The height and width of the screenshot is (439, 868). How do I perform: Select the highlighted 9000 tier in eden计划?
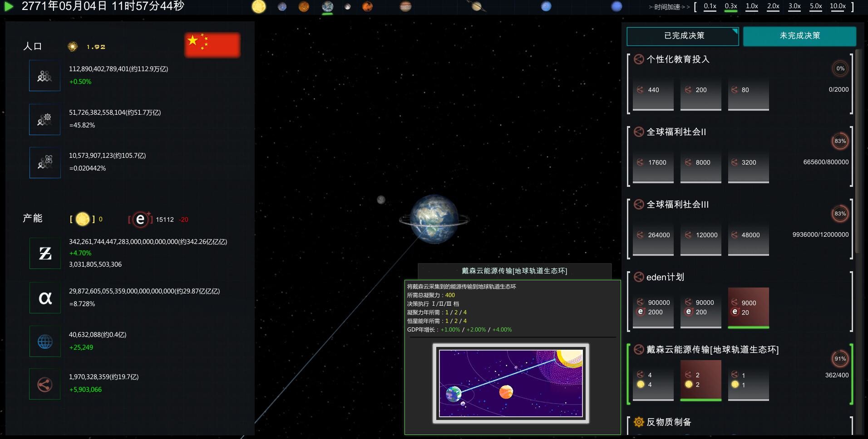[748, 307]
